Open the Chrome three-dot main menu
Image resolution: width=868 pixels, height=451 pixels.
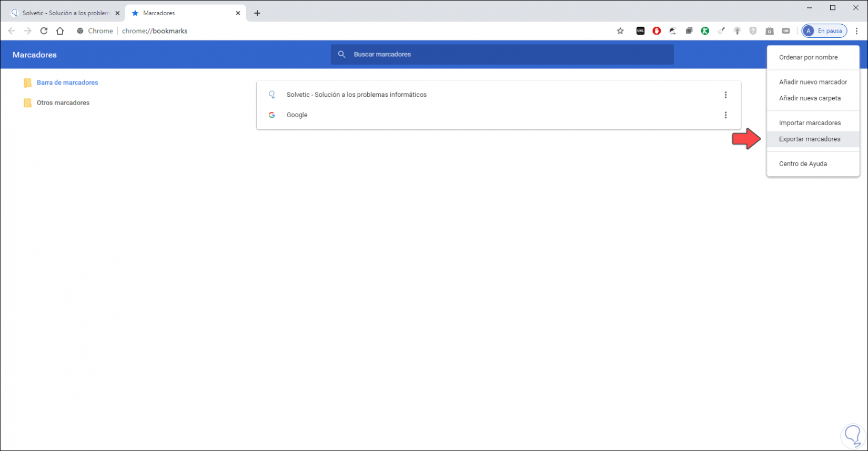pos(856,31)
